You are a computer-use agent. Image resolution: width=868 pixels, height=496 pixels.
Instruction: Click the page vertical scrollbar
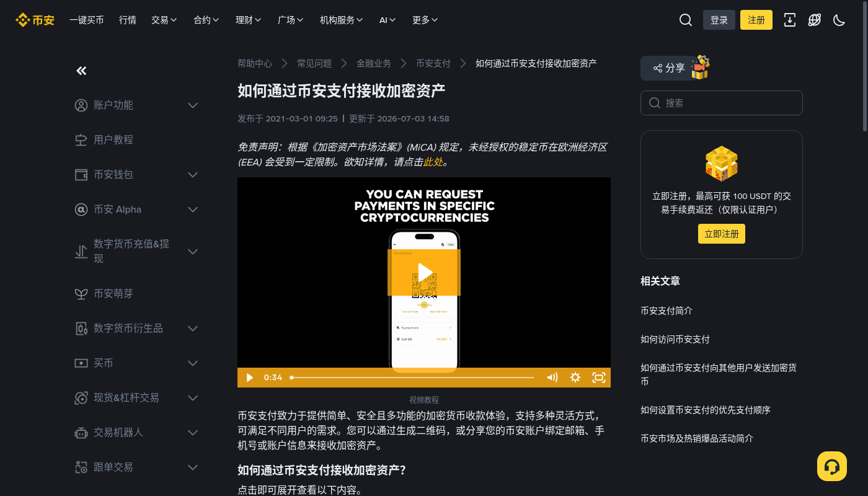pos(866,65)
